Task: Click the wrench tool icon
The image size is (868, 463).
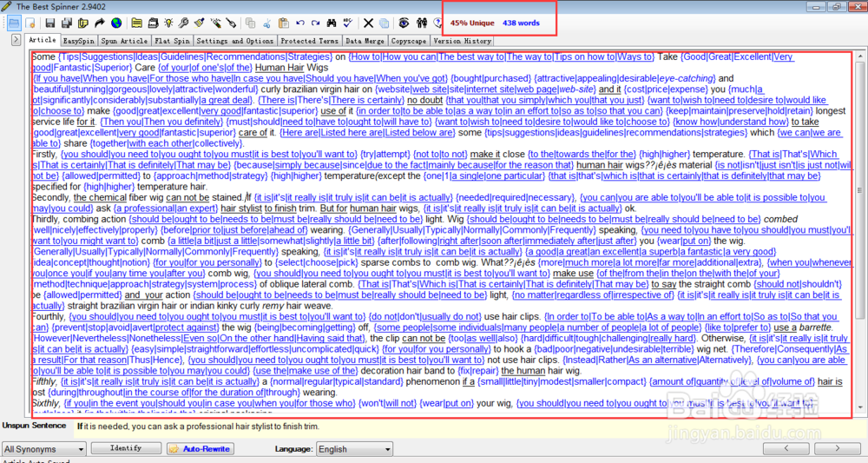Action: point(184,23)
